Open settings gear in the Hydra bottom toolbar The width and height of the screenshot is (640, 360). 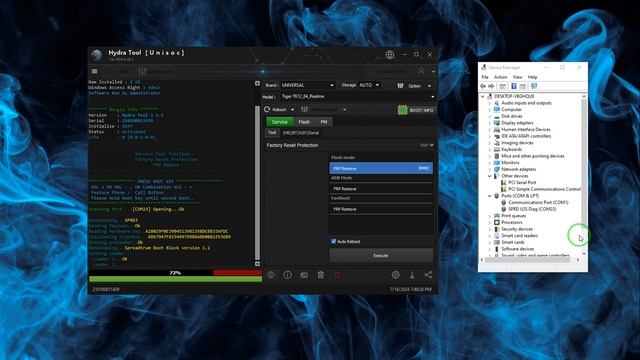tap(396, 275)
